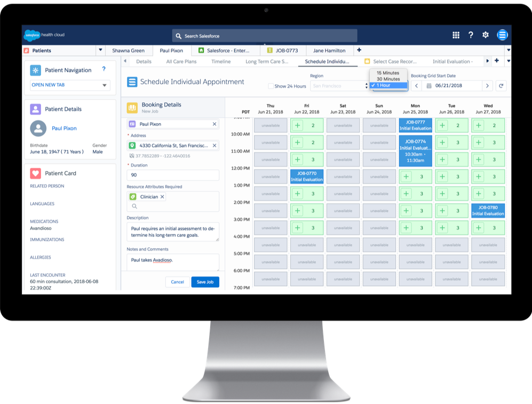Select the 1 Hour option

(389, 85)
